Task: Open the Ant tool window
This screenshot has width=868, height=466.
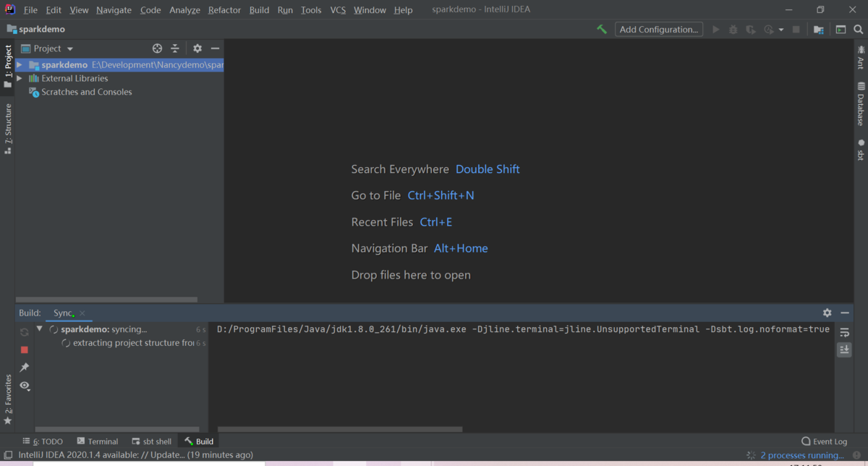Action: pyautogui.click(x=861, y=58)
